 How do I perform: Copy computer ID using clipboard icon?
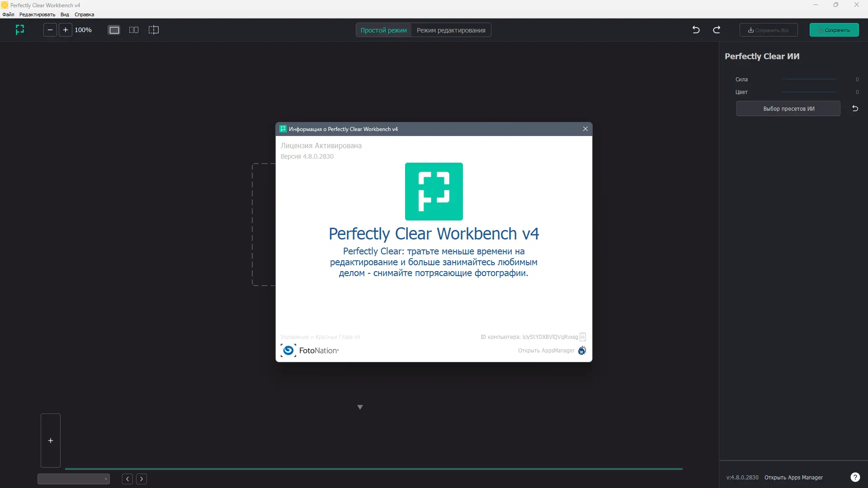(583, 337)
